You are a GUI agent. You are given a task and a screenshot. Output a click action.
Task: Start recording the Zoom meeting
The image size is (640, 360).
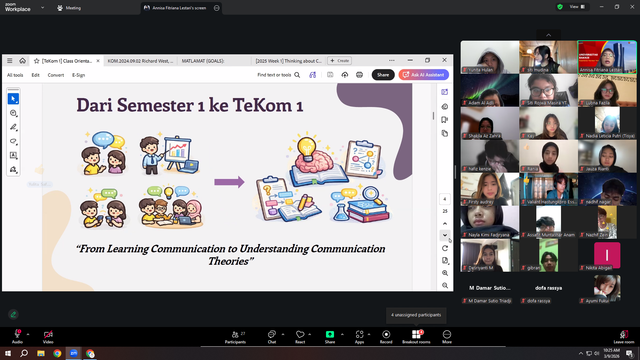point(386,337)
